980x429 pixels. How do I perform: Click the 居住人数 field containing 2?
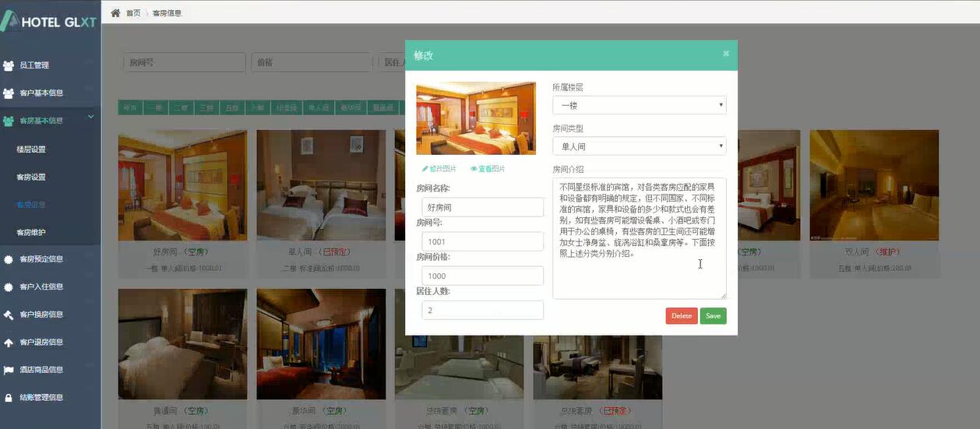pyautogui.click(x=482, y=310)
